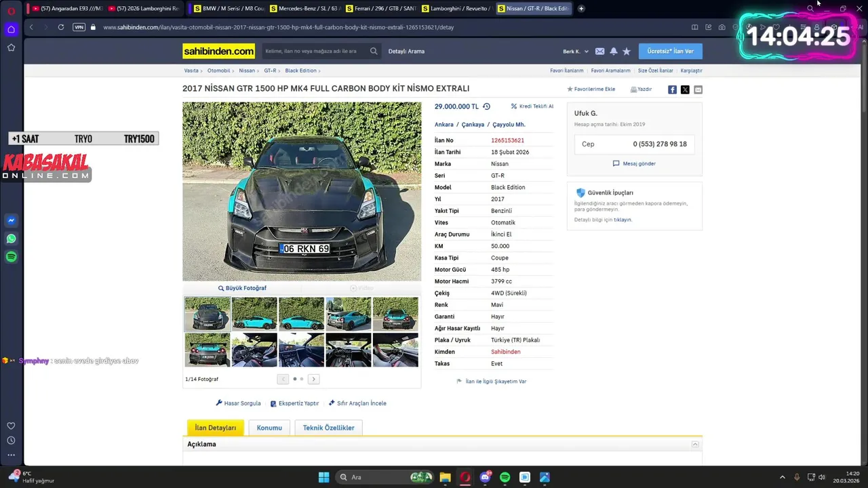Click Yazdır print link
Image resolution: width=868 pixels, height=488 pixels.
tap(641, 89)
